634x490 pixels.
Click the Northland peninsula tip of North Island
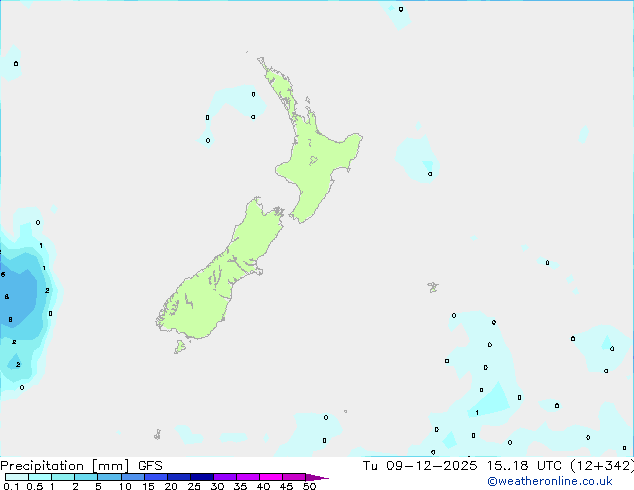coord(261,61)
